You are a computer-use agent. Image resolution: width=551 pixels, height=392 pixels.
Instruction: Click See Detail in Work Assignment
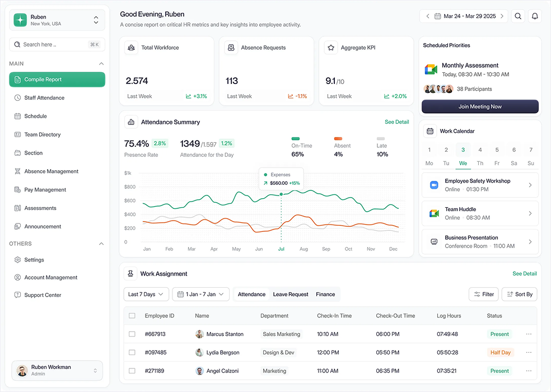(525, 273)
